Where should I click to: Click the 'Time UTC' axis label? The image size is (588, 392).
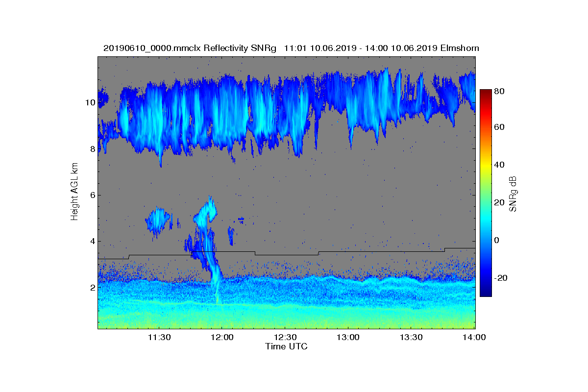287,346
